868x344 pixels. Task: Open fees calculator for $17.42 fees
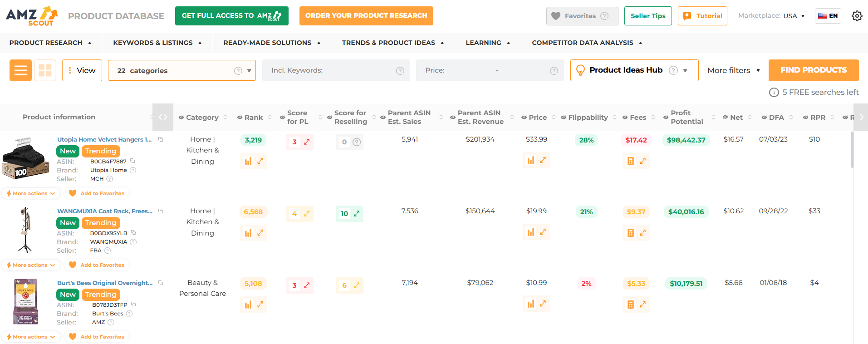[x=631, y=161]
